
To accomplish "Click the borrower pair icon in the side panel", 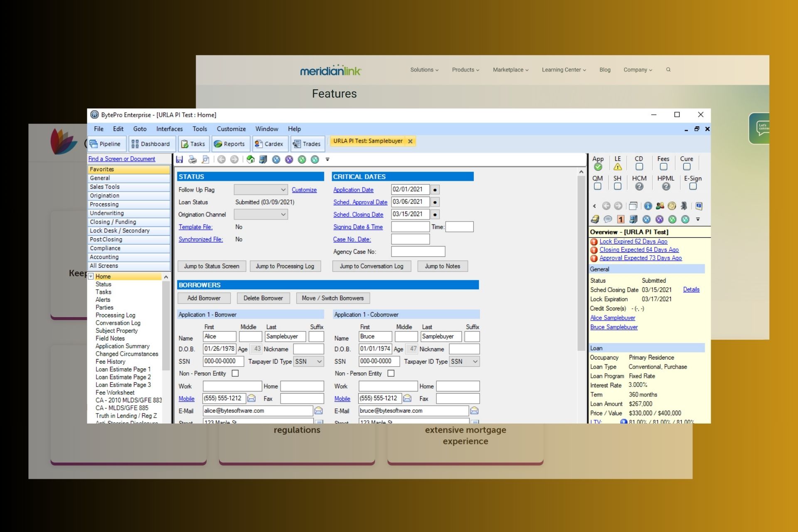I will (x=660, y=206).
